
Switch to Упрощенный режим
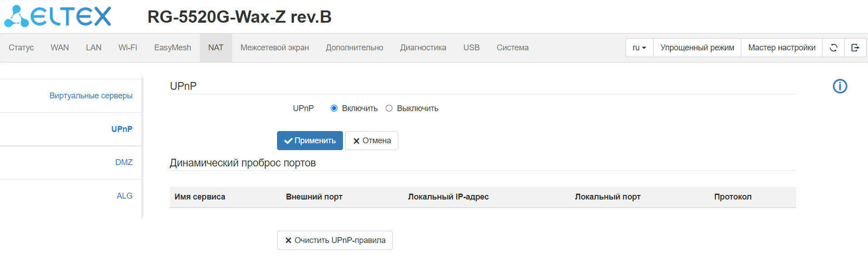tap(697, 48)
